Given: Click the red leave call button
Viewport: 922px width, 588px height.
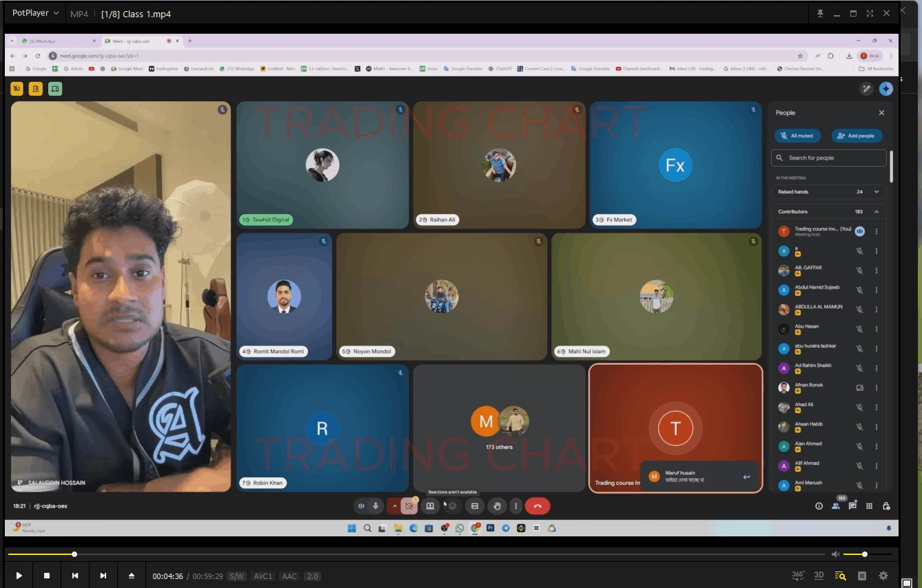Looking at the screenshot, I should (x=537, y=506).
